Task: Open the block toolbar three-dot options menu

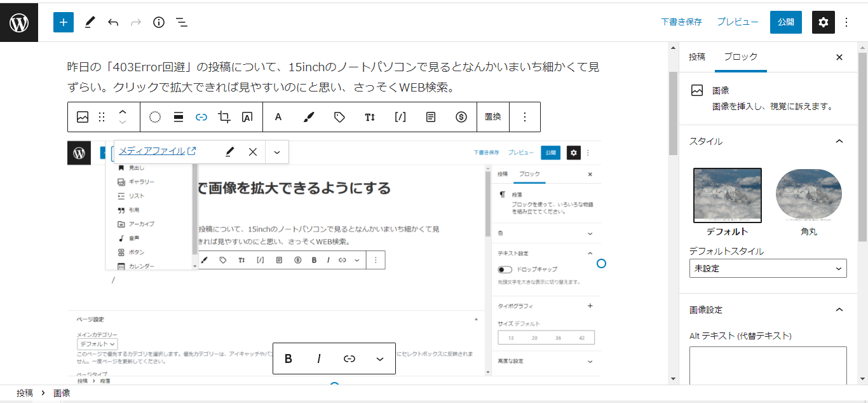Action: click(x=525, y=117)
